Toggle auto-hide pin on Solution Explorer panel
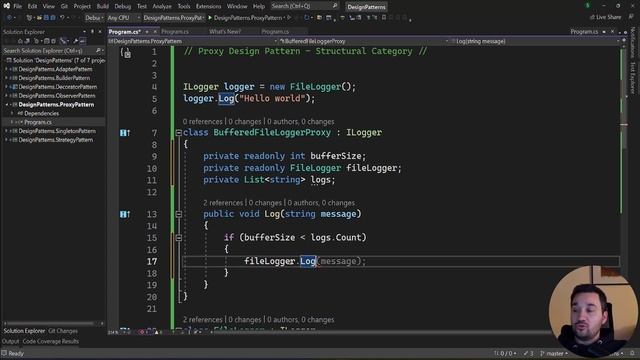Image resolution: width=640 pixels, height=360 pixels. point(93,31)
